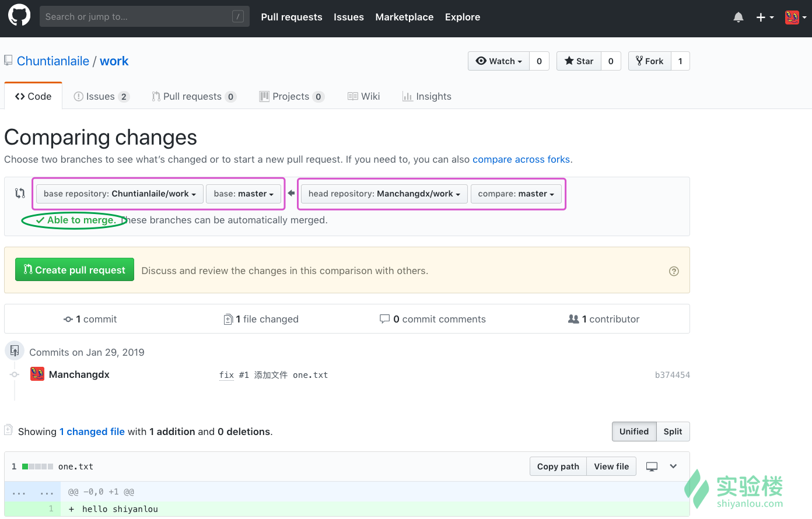Open the Chuntianlaile owner link
Screen dimensions: 812x519
53,61
